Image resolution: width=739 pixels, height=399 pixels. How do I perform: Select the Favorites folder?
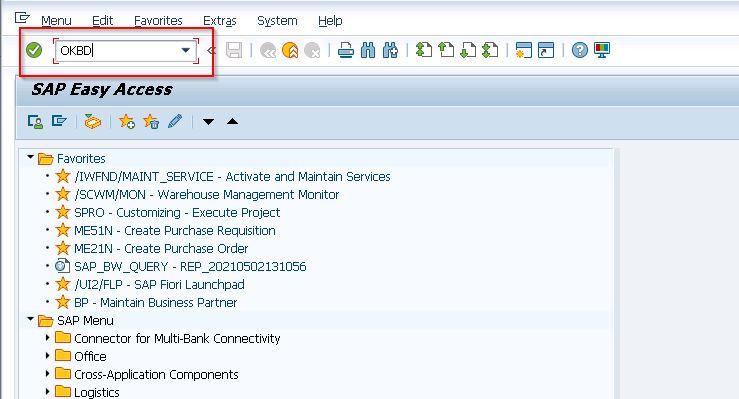pyautogui.click(x=81, y=159)
